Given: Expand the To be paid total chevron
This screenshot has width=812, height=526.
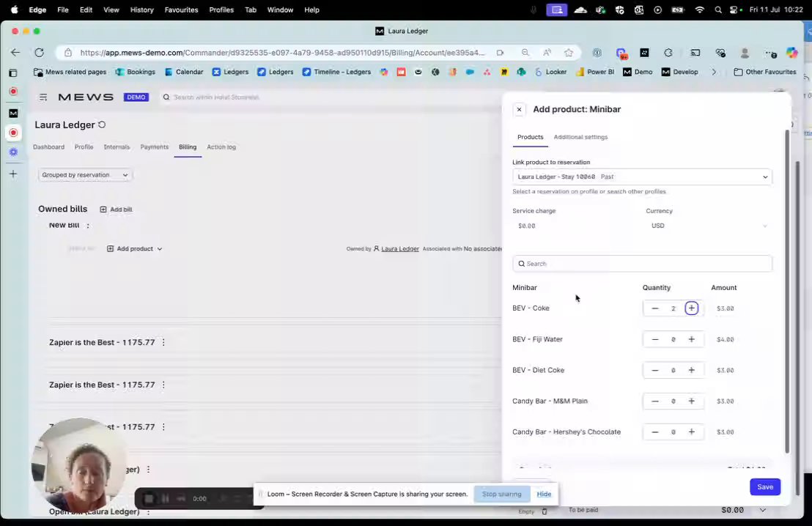Looking at the screenshot, I should (x=763, y=510).
